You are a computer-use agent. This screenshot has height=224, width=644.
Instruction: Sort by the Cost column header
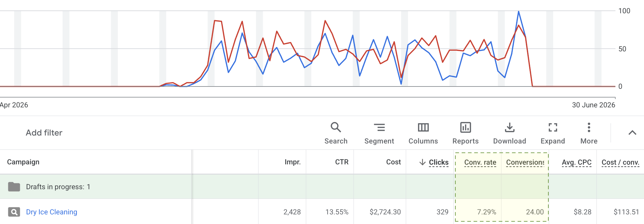(x=393, y=162)
